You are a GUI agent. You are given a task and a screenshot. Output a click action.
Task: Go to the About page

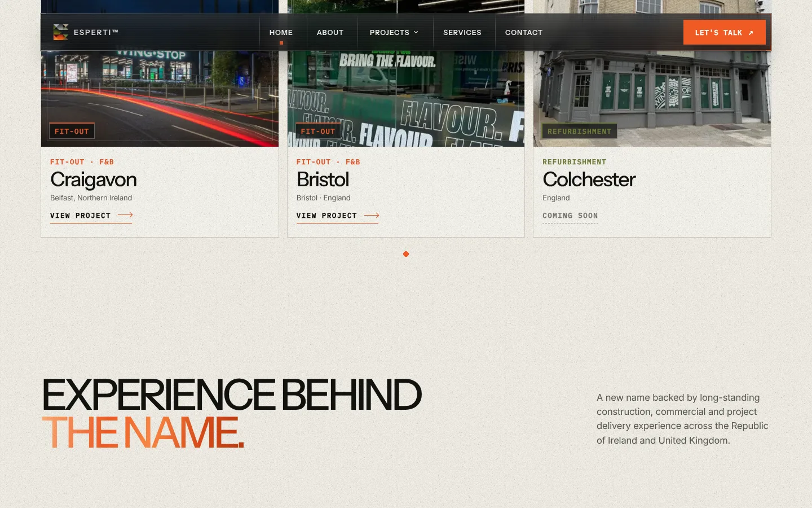pos(330,33)
